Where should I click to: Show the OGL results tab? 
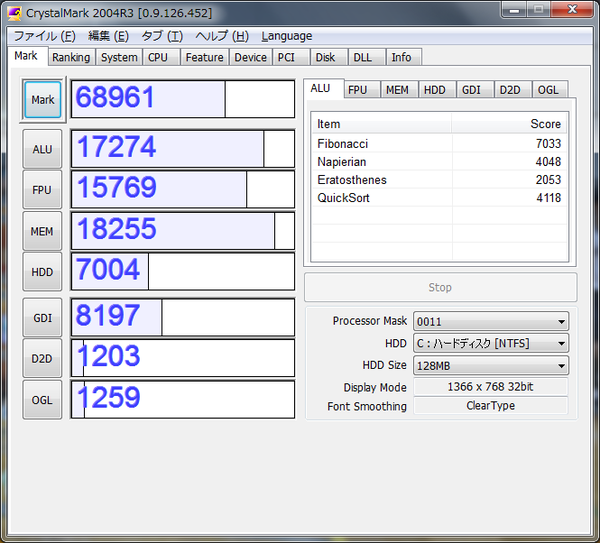[x=550, y=90]
